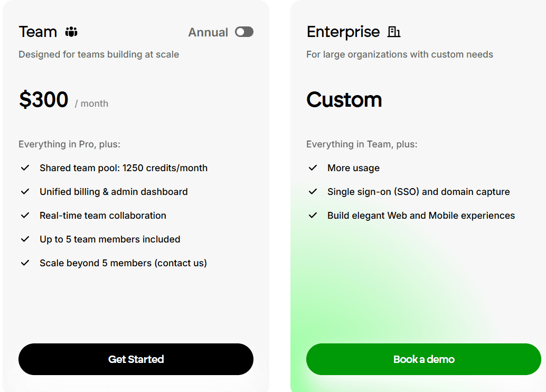Click Get Started on the Team plan
546x392 pixels.
click(136, 359)
